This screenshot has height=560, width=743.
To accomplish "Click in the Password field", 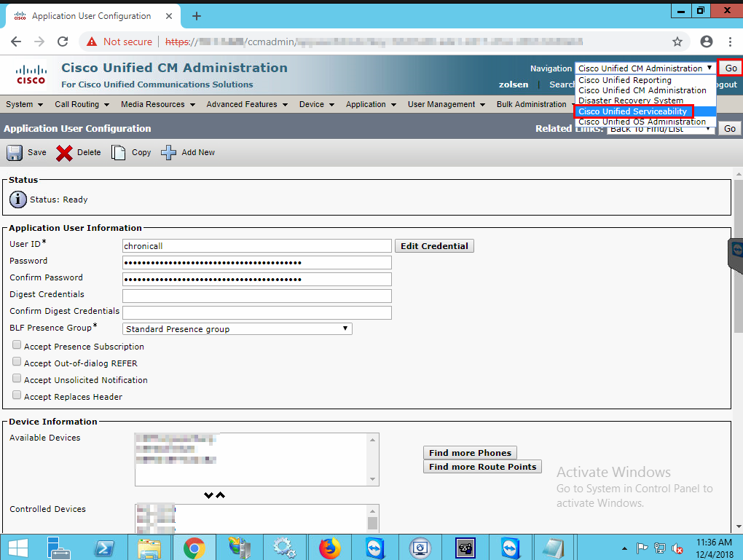I will coord(257,262).
